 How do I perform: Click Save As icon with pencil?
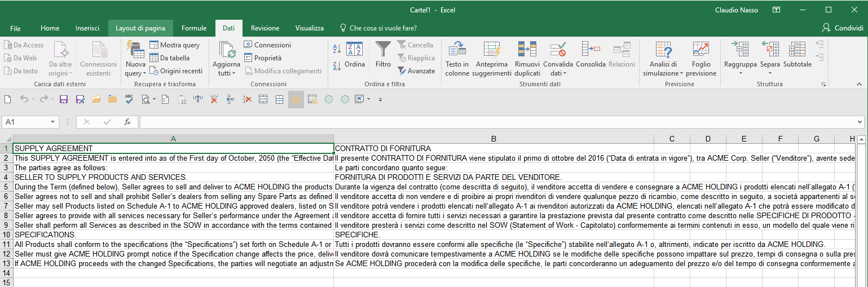(80, 99)
